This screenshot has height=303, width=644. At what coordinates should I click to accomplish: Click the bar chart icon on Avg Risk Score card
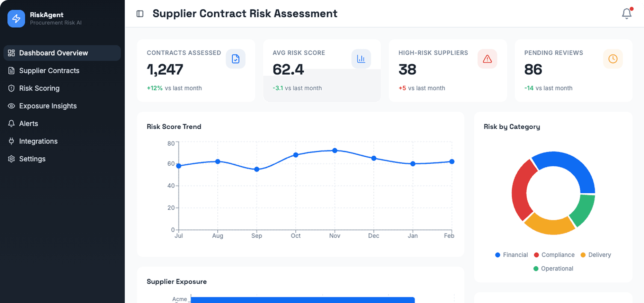coord(361,59)
